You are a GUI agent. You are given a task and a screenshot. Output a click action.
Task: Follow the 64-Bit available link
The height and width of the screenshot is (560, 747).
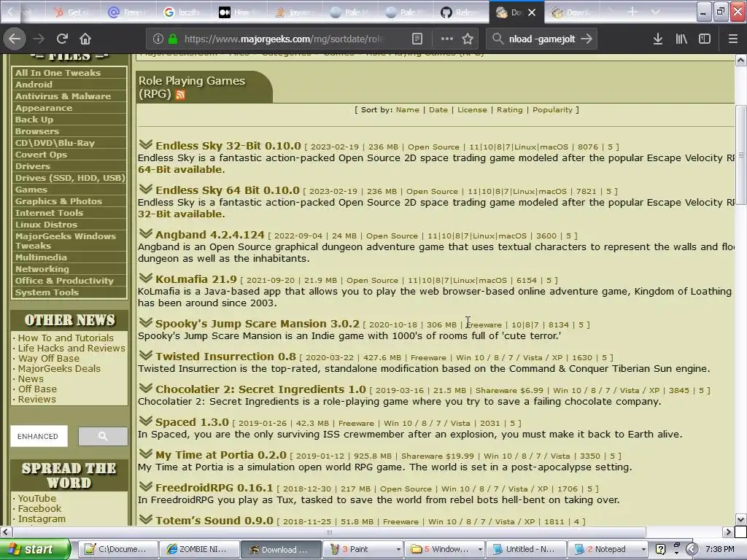(180, 169)
